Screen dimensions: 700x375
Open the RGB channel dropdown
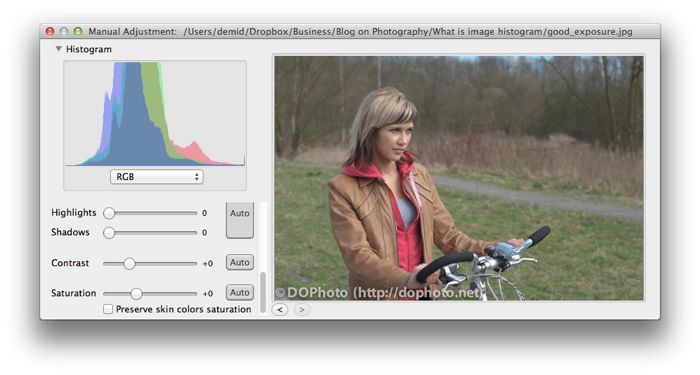[x=157, y=177]
